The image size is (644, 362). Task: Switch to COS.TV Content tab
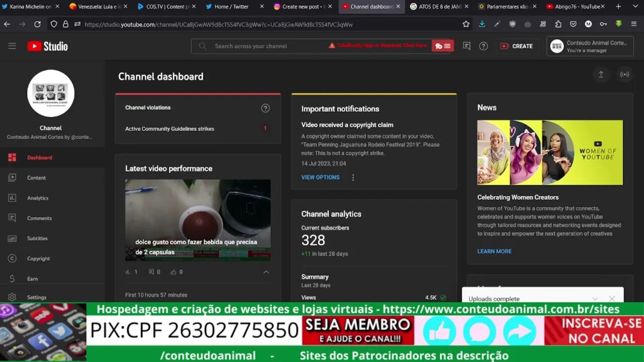click(x=167, y=7)
